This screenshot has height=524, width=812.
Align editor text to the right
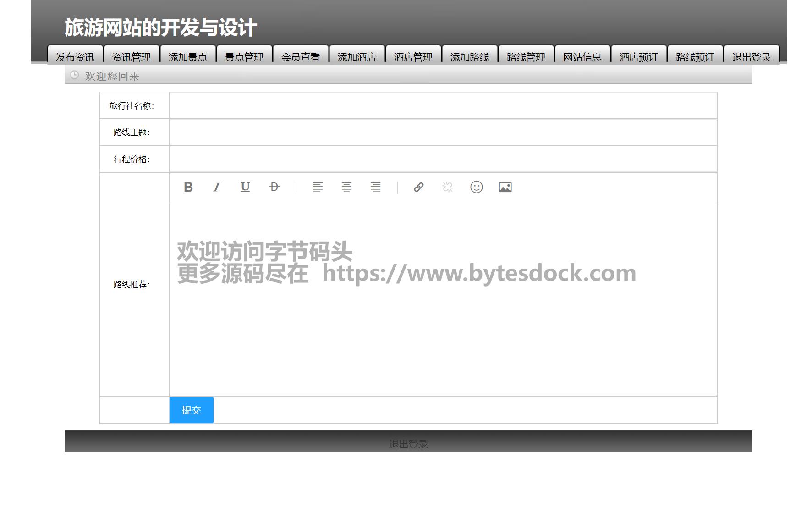375,187
